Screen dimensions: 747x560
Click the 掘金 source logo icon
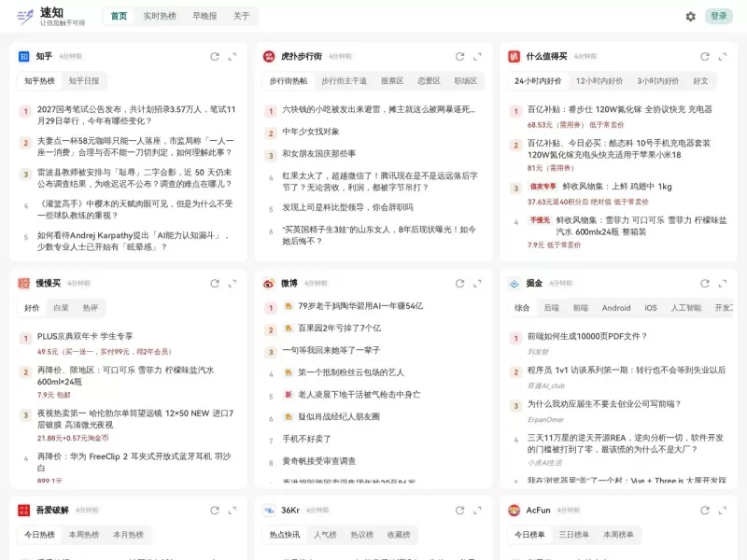(x=514, y=284)
